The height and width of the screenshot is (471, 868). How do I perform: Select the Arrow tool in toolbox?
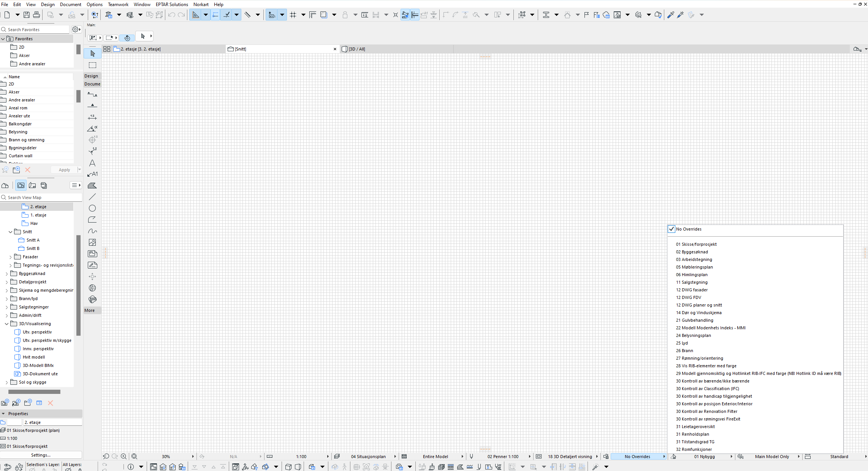coord(92,54)
